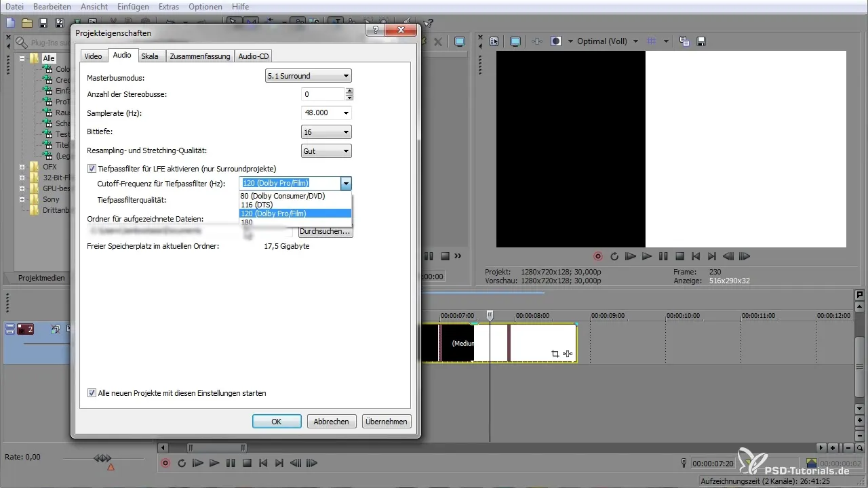The width and height of the screenshot is (868, 488).
Task: Expand the OFX folder in plug-in tree
Action: tap(22, 167)
